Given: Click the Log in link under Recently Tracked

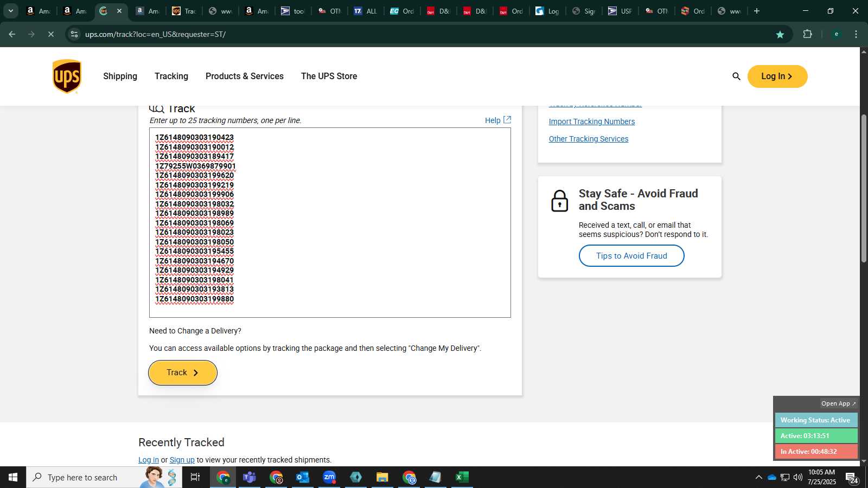Looking at the screenshot, I should (x=149, y=460).
